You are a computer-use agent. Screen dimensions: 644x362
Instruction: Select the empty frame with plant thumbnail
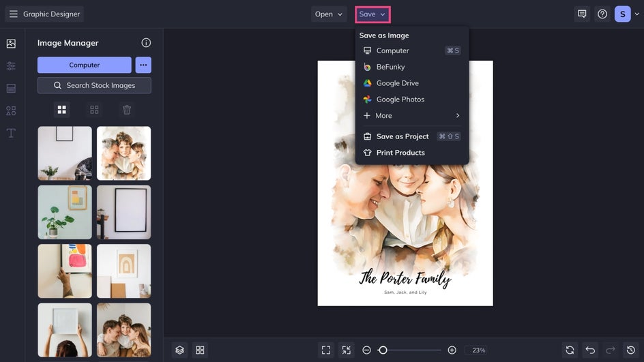[65, 153]
